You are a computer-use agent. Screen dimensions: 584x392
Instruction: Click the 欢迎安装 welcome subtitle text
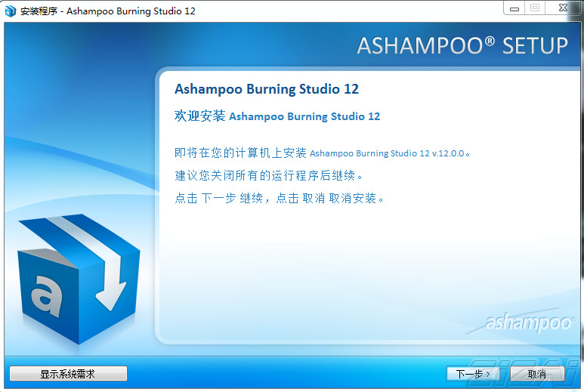277,116
